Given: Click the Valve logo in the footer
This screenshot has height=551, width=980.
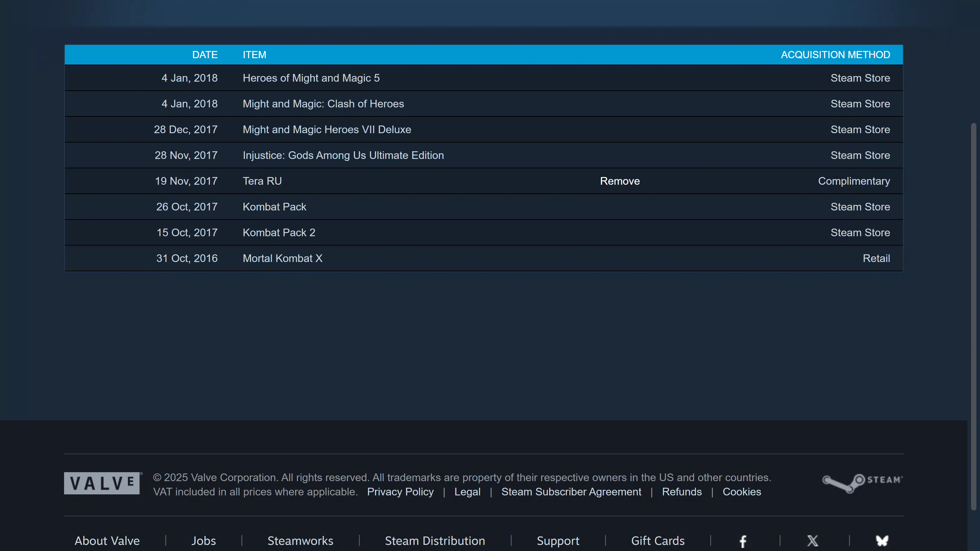Looking at the screenshot, I should click(103, 483).
